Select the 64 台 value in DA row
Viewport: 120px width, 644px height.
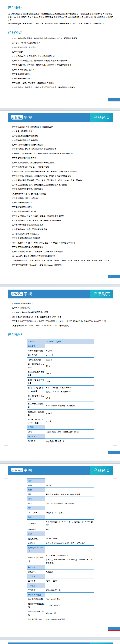click(x=69, y=398)
